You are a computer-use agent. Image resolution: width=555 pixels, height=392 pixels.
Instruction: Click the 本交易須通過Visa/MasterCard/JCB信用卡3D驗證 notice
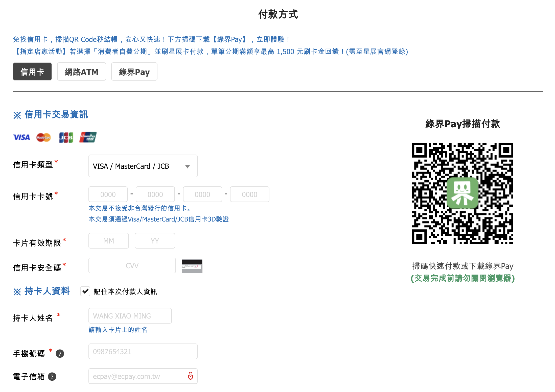pyautogui.click(x=159, y=219)
